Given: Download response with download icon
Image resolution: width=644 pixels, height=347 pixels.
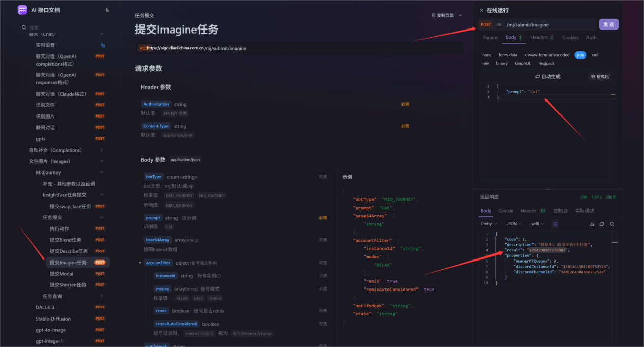Looking at the screenshot, I should (x=592, y=224).
